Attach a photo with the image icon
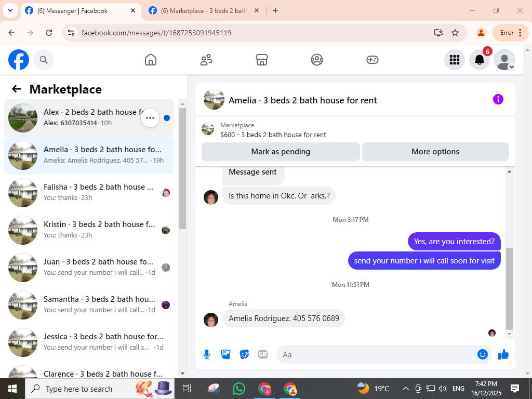This screenshot has height=399, width=532. (225, 354)
